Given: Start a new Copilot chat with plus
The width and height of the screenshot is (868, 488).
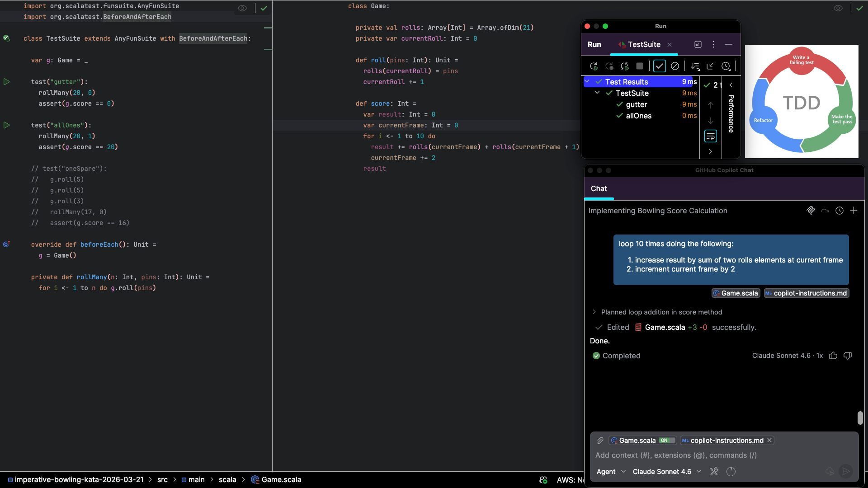Looking at the screenshot, I should click(854, 211).
